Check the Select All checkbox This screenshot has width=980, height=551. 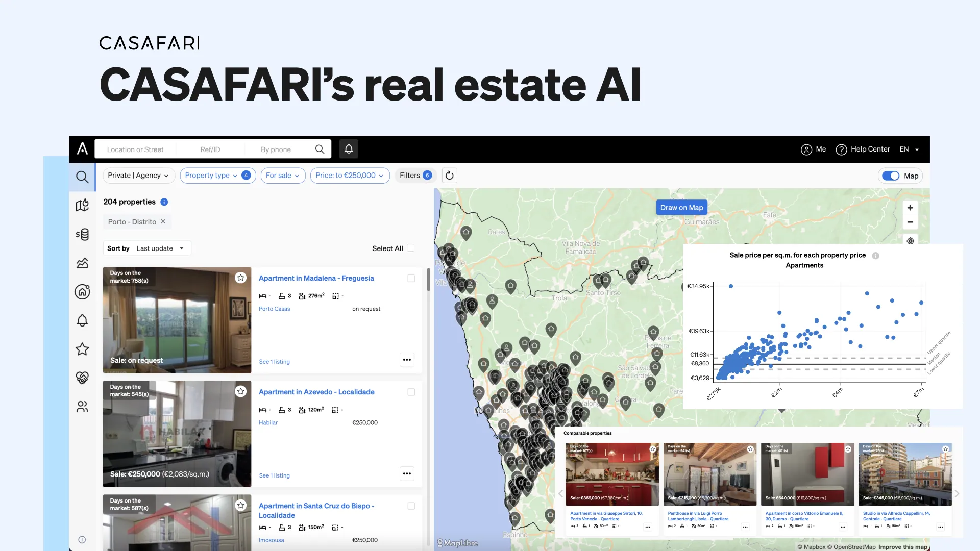click(x=411, y=248)
